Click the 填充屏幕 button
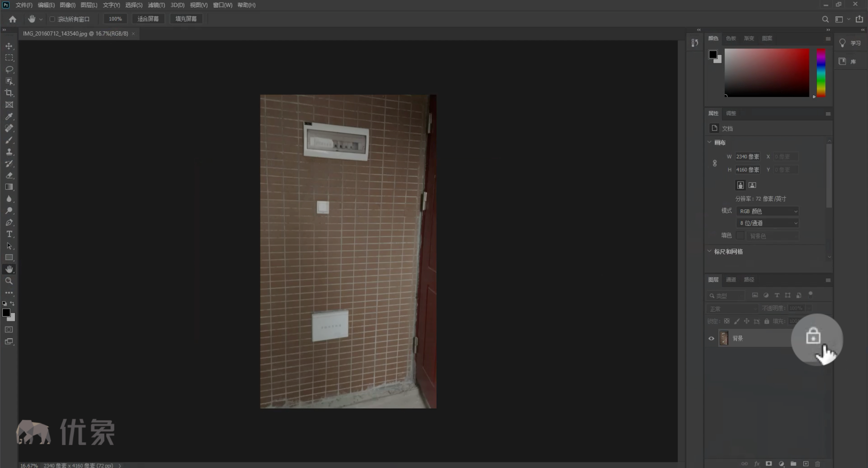 tap(186, 19)
